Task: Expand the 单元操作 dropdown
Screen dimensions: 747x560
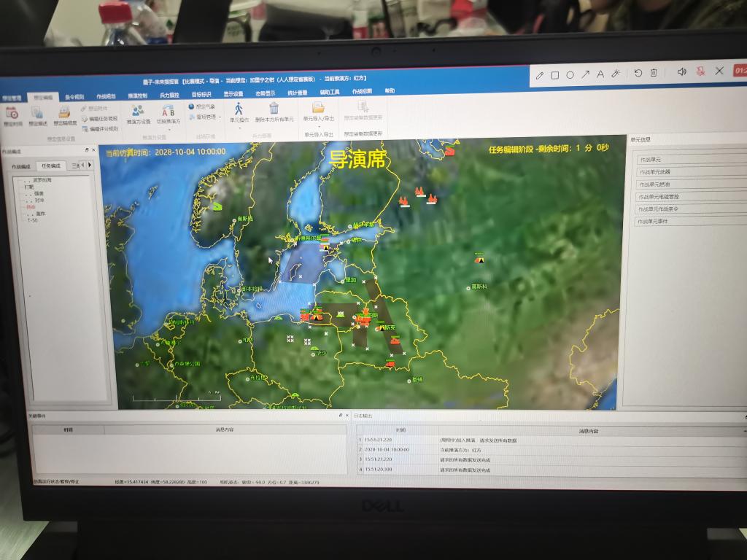Action: pyautogui.click(x=239, y=128)
